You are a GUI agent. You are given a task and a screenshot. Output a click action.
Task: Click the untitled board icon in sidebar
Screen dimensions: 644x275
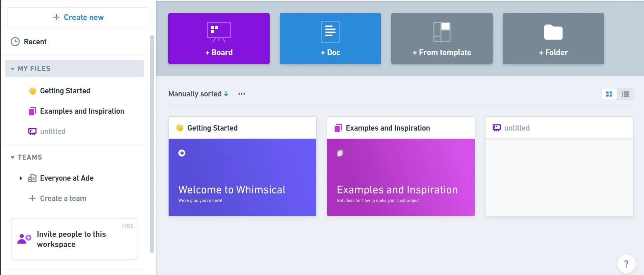(32, 132)
